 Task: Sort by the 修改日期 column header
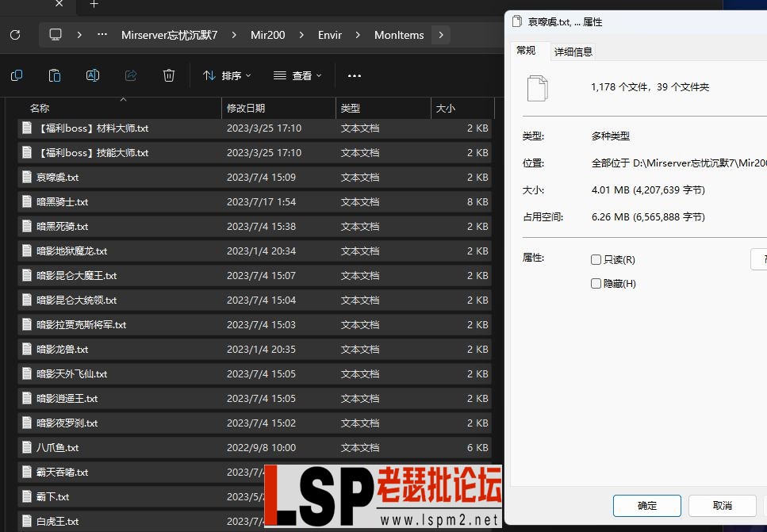(279, 108)
